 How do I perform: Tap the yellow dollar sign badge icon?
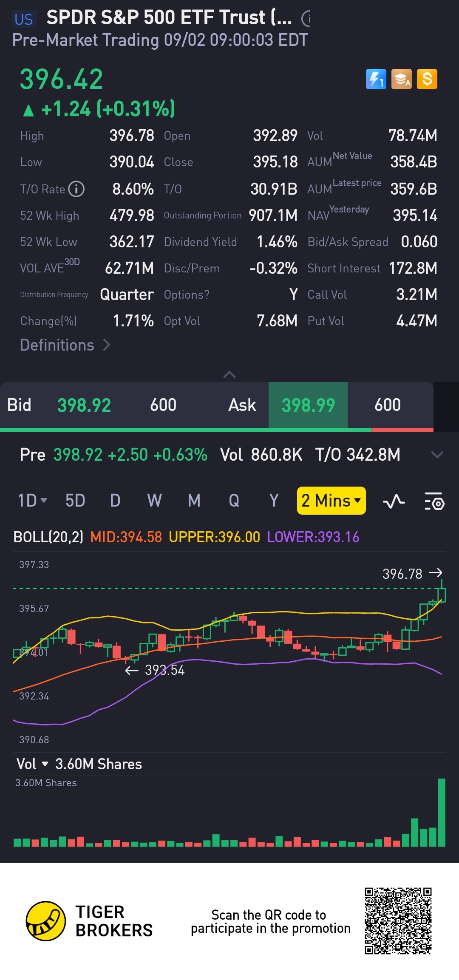(427, 79)
